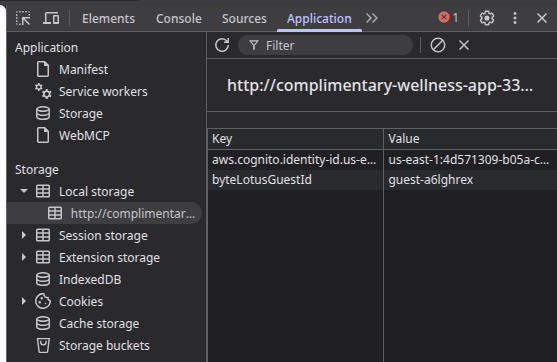Expand the Cookies node
Image resolution: width=557 pixels, height=362 pixels.
(24, 302)
